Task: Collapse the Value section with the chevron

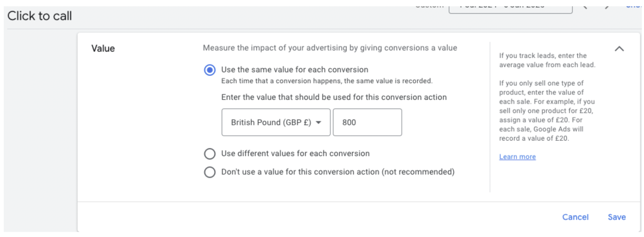Action: point(619,49)
